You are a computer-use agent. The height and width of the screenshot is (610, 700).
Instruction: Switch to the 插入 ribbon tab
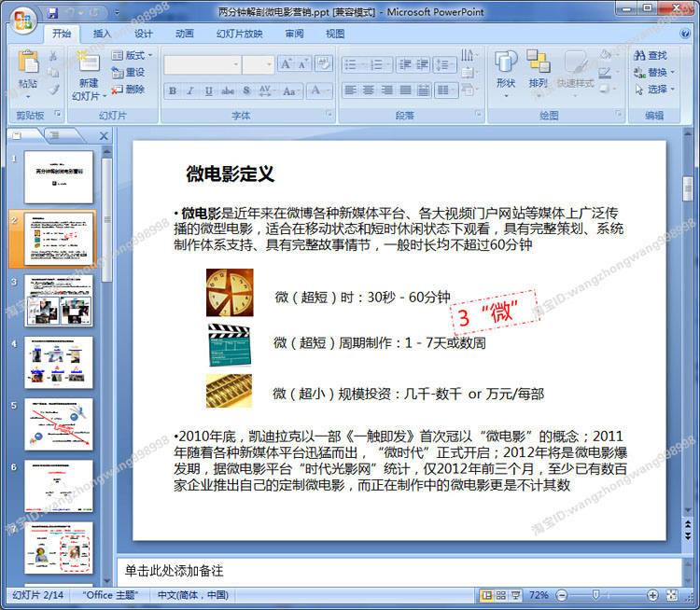tap(103, 34)
